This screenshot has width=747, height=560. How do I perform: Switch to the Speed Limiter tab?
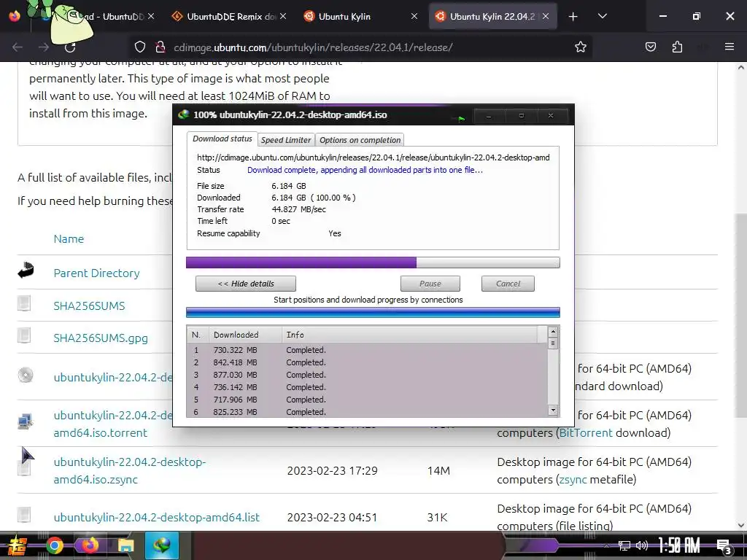[x=286, y=140]
